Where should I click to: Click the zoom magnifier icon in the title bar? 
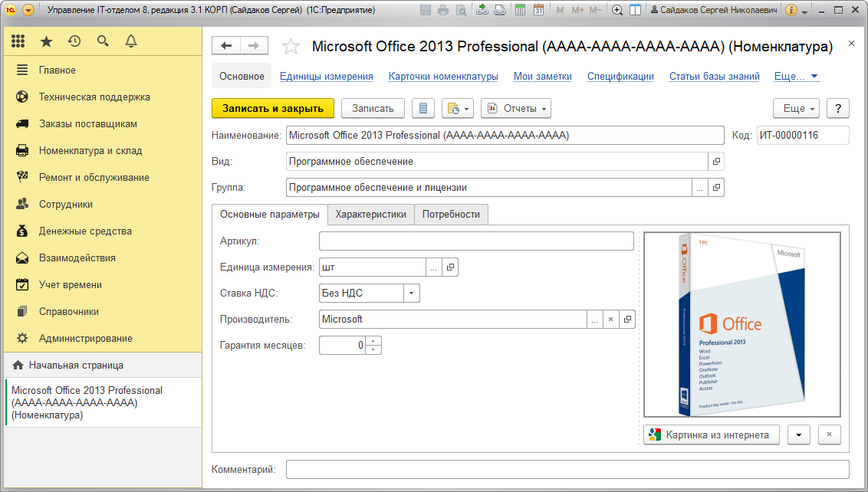coord(617,10)
